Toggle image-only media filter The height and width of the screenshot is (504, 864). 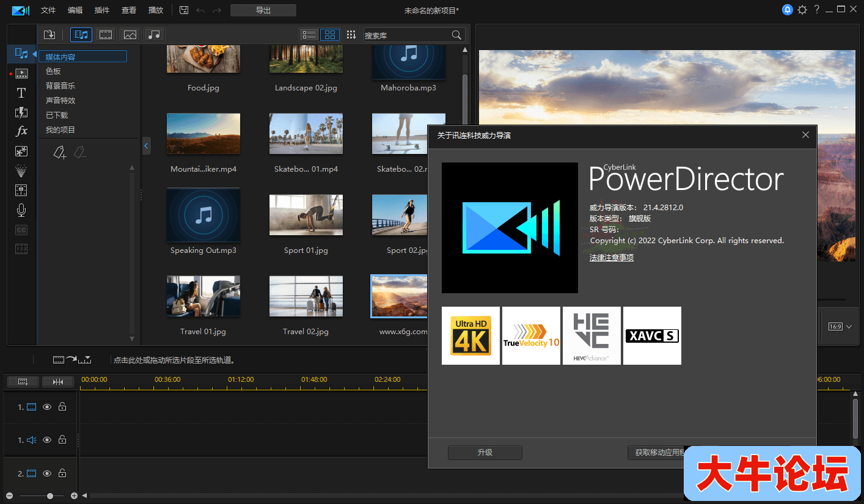(x=130, y=35)
